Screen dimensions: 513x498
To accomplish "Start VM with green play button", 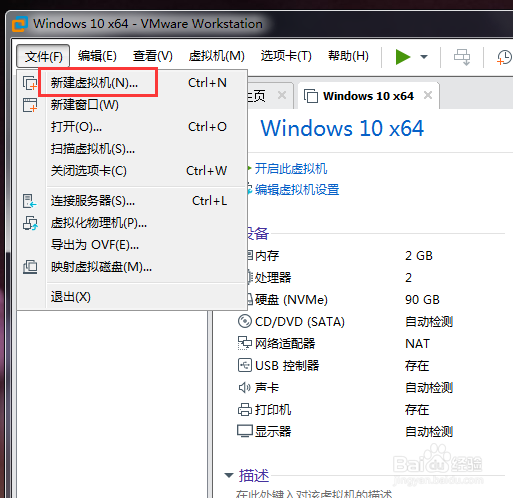I will click(x=402, y=57).
